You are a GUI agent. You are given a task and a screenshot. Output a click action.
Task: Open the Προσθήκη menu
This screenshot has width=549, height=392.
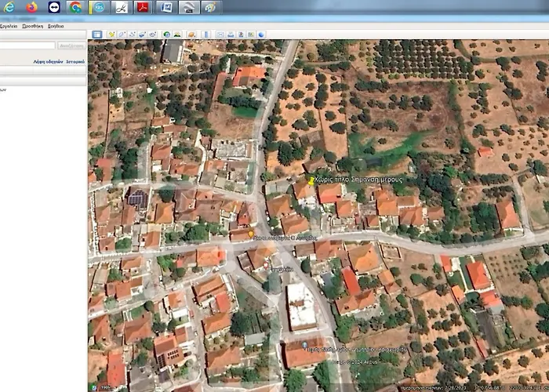click(x=32, y=26)
